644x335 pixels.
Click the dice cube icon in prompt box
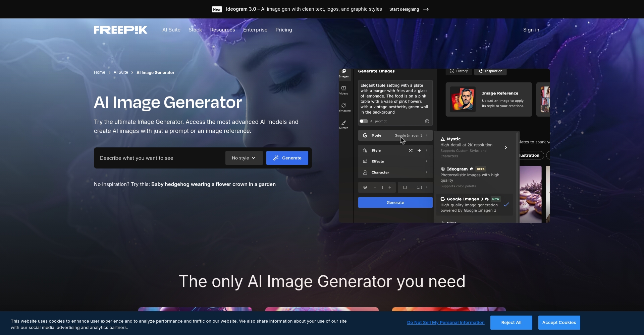point(427,121)
